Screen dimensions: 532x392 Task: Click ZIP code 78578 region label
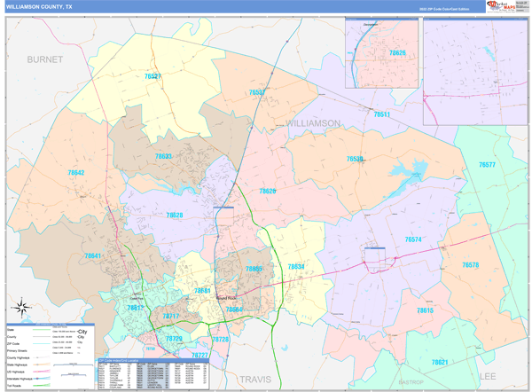(x=470, y=264)
